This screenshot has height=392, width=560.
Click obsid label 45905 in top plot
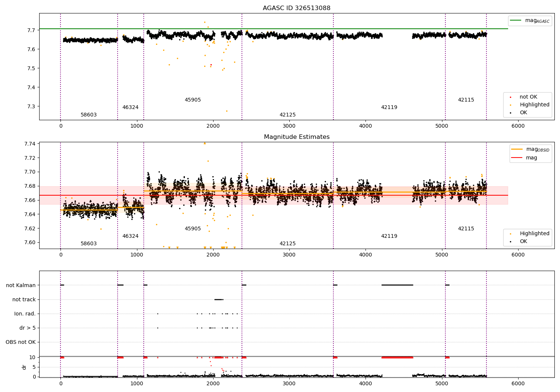pyautogui.click(x=193, y=100)
